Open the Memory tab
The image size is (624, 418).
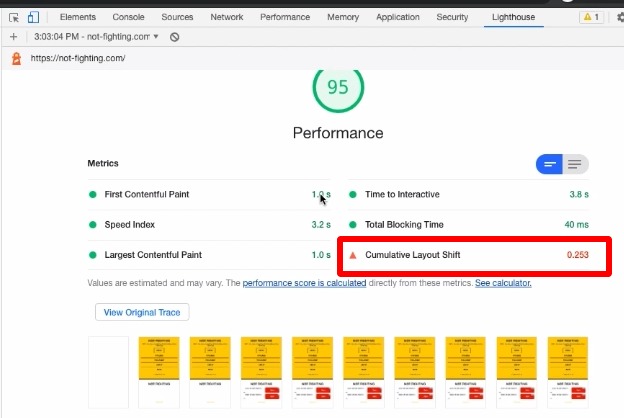tap(343, 17)
